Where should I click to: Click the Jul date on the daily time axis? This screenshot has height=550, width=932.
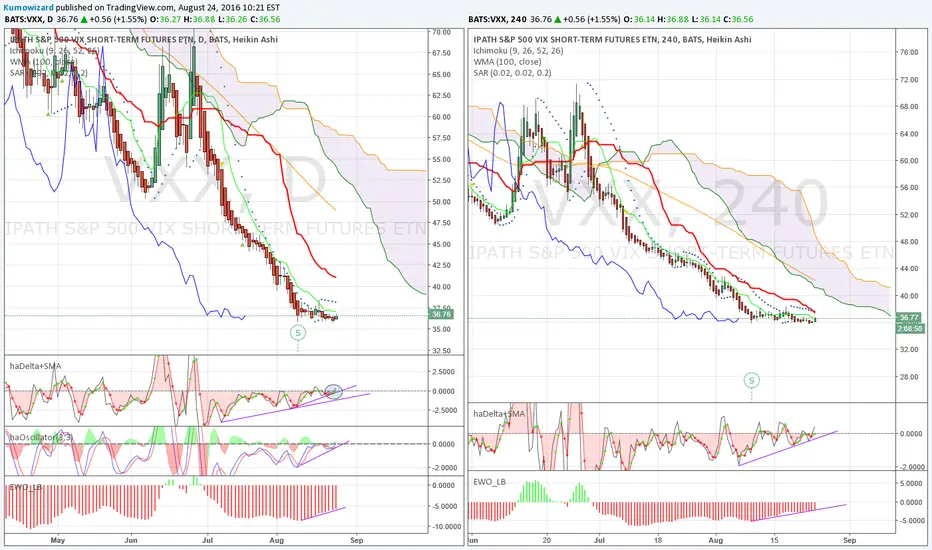coord(207,540)
